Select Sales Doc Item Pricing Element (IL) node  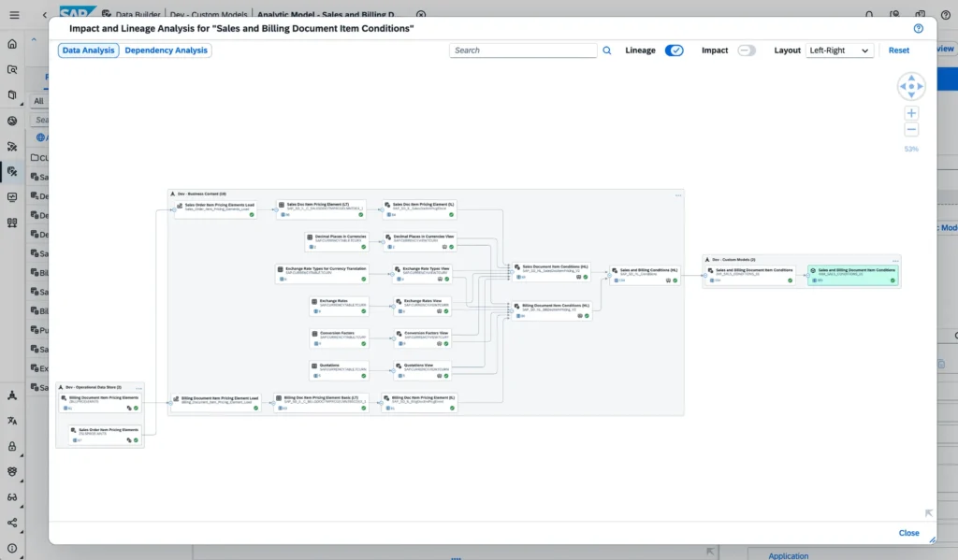click(420, 209)
